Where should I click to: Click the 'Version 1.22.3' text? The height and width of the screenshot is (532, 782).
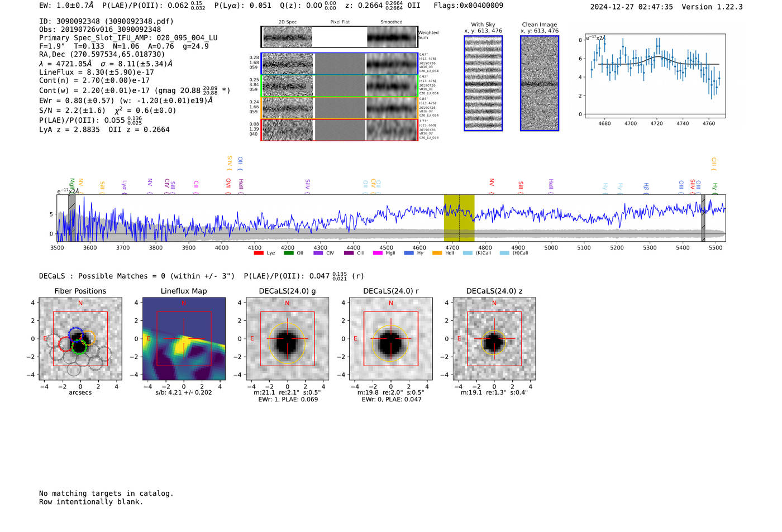[x=712, y=7]
